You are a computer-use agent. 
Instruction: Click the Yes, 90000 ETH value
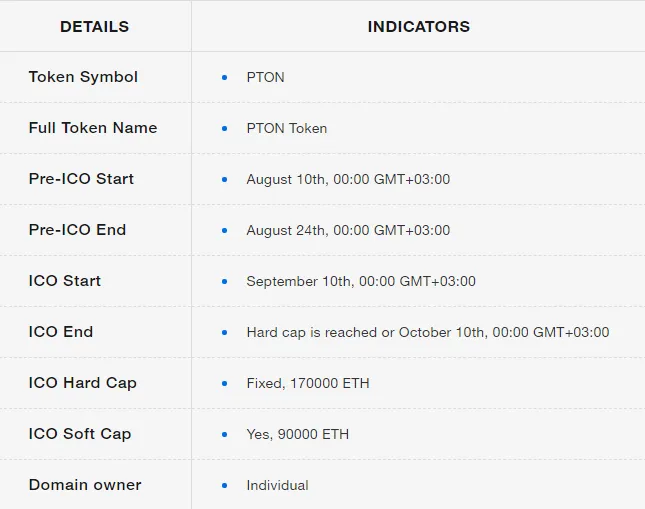[297, 435]
